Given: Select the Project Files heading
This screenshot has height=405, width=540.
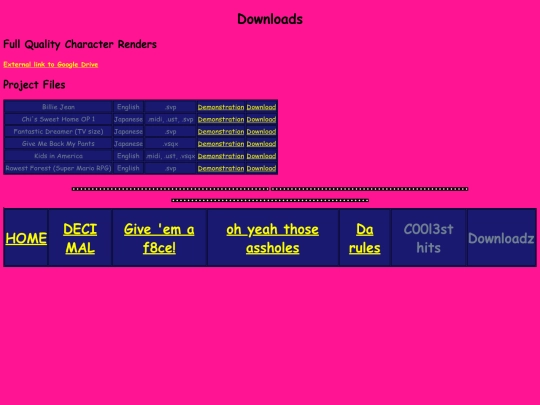Looking at the screenshot, I should [x=34, y=85].
